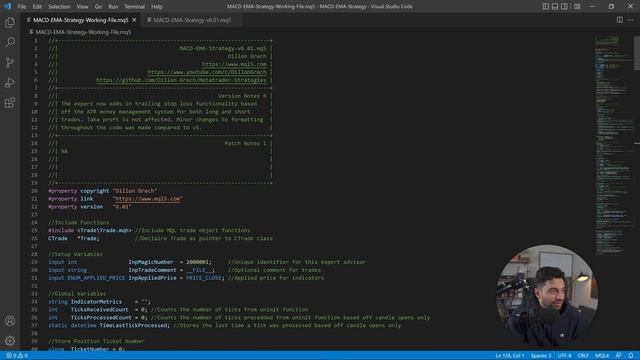Change encoding via UTF-8 status item

coord(564,356)
